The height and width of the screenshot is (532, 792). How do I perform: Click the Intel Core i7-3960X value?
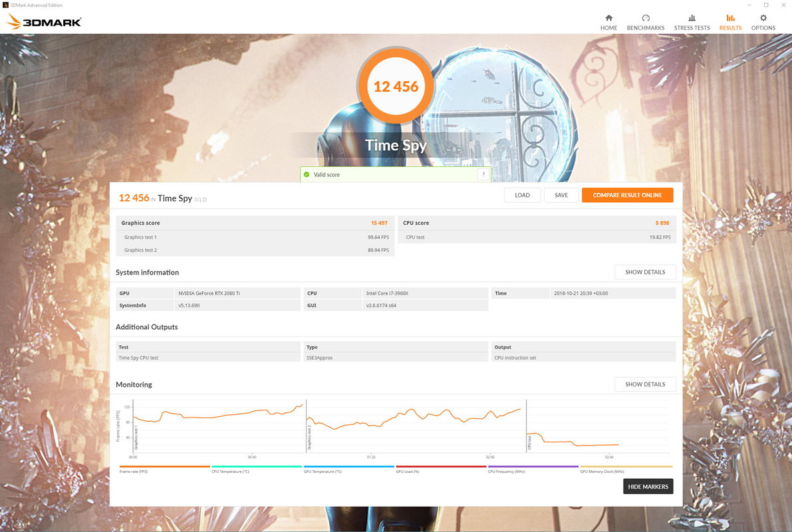pyautogui.click(x=387, y=293)
